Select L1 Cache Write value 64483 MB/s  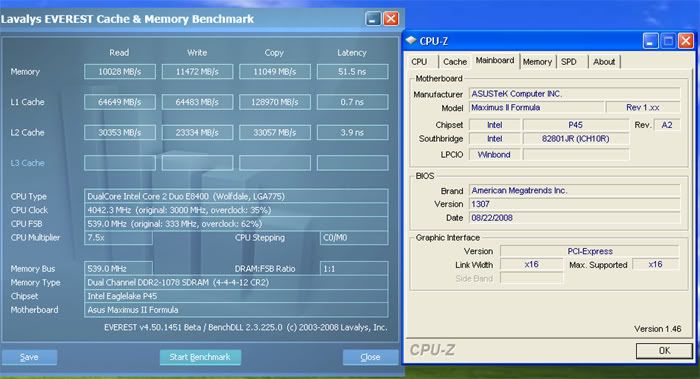pos(197,102)
